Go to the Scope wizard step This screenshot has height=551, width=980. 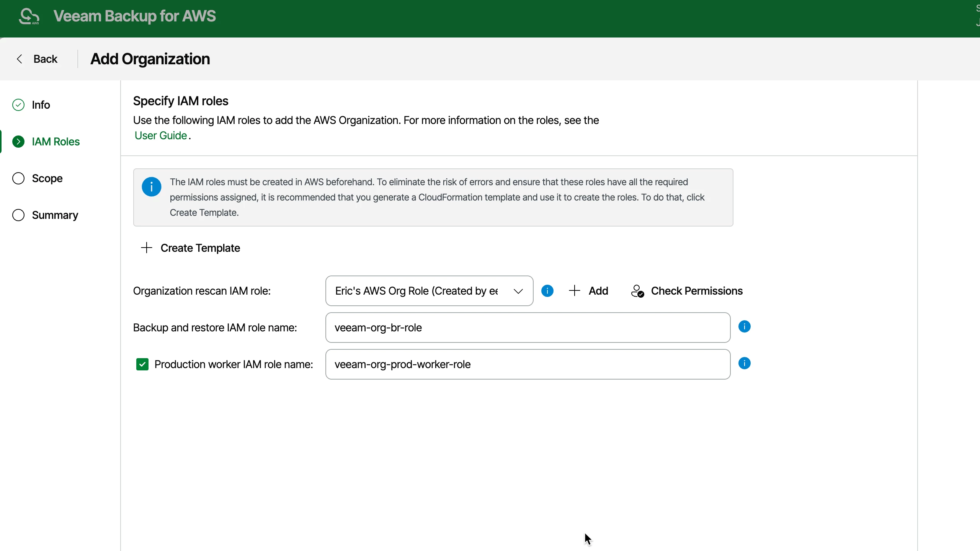click(47, 178)
